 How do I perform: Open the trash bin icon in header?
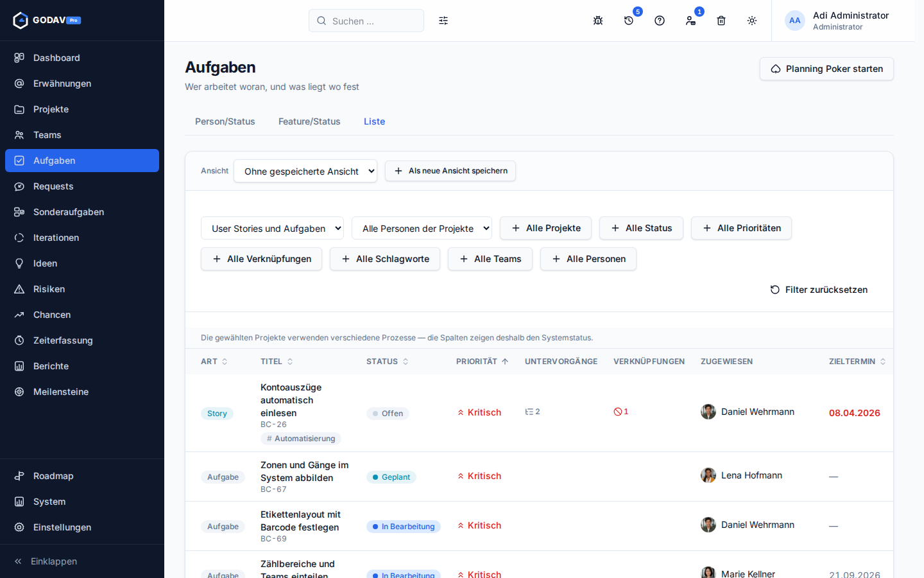pyautogui.click(x=721, y=21)
